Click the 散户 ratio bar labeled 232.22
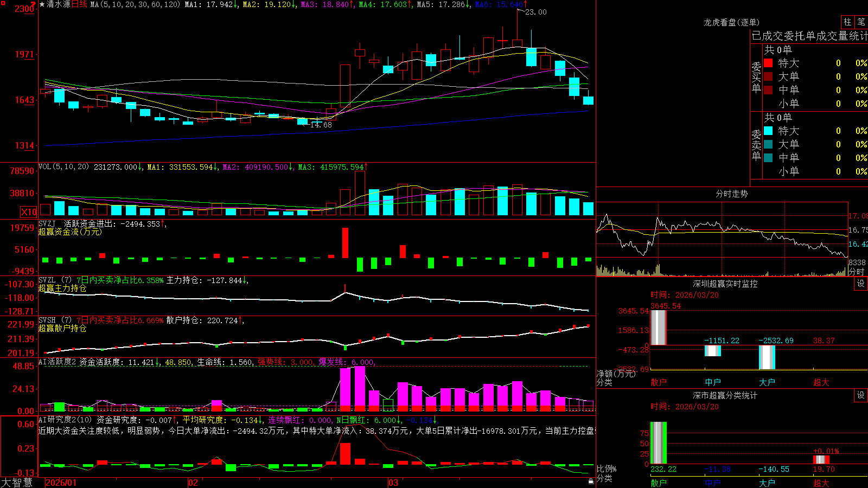The image size is (868, 488). click(x=659, y=442)
